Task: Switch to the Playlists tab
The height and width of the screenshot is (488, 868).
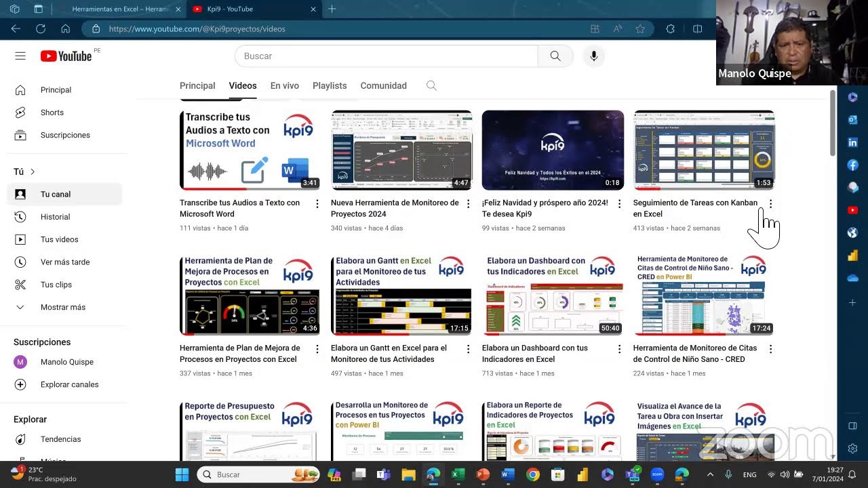Action: click(x=330, y=85)
